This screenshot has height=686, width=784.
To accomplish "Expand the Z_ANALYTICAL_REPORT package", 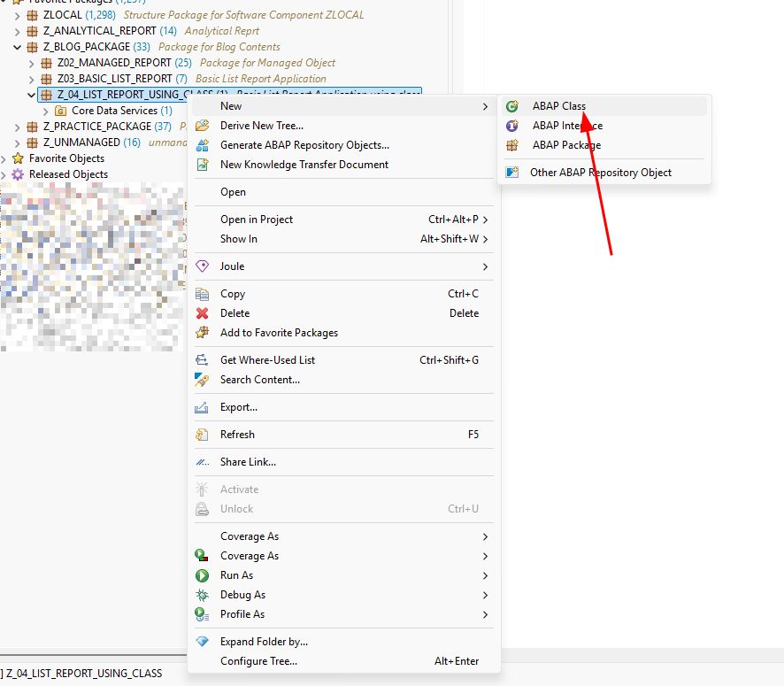I will click(x=17, y=32).
